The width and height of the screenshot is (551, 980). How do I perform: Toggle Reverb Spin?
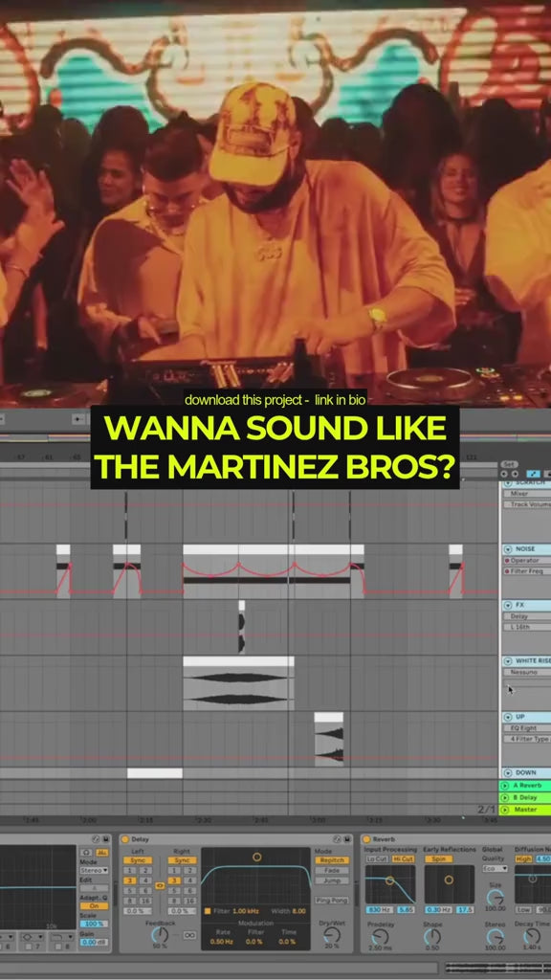point(437,858)
